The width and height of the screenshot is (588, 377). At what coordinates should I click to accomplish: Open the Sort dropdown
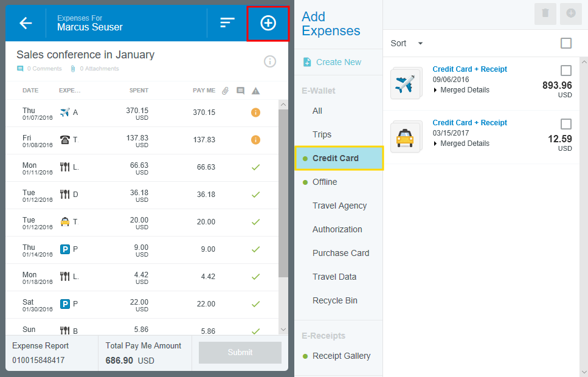click(x=407, y=43)
